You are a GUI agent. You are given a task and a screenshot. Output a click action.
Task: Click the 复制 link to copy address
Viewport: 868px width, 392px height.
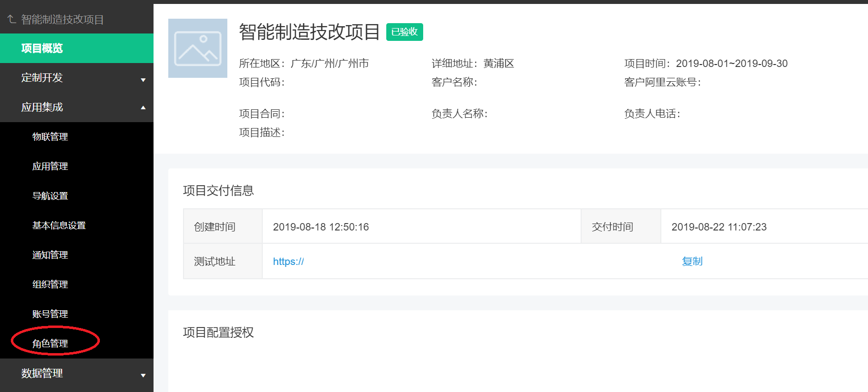(692, 261)
